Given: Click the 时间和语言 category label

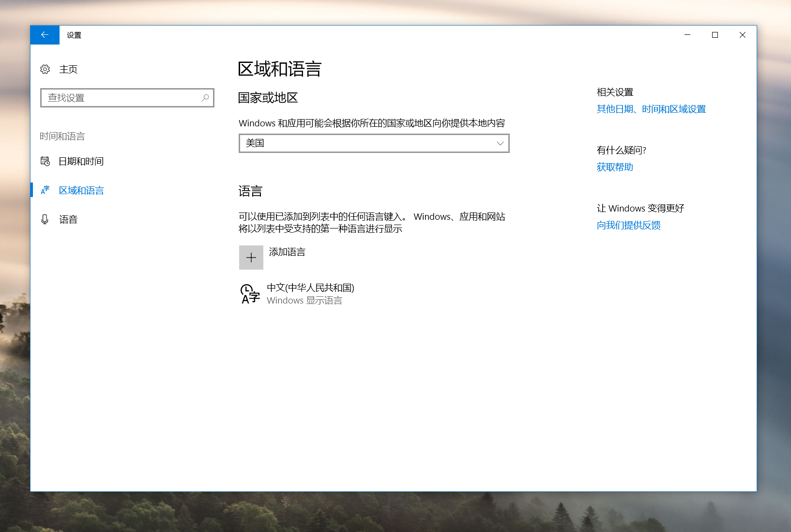Looking at the screenshot, I should 62,136.
